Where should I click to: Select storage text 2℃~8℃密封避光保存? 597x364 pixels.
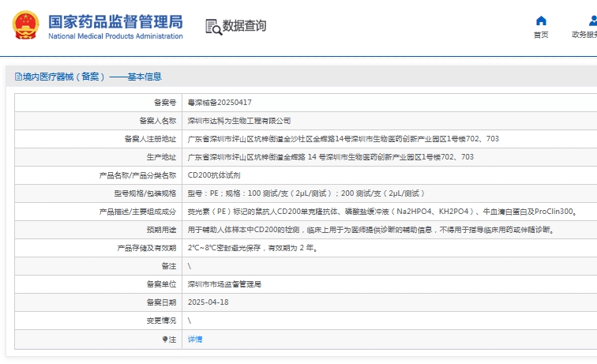pyautogui.click(x=253, y=248)
